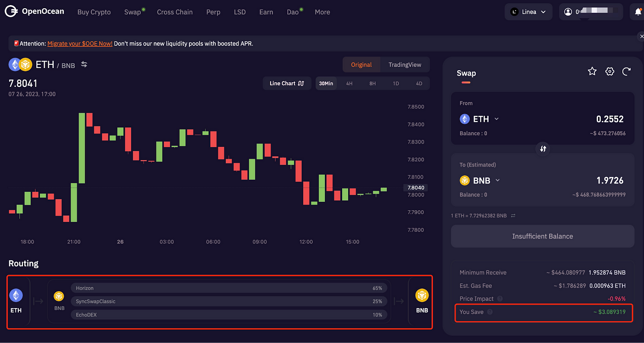Image resolution: width=644 pixels, height=343 pixels.
Task: Click the account avatar icon
Action: pyautogui.click(x=568, y=12)
